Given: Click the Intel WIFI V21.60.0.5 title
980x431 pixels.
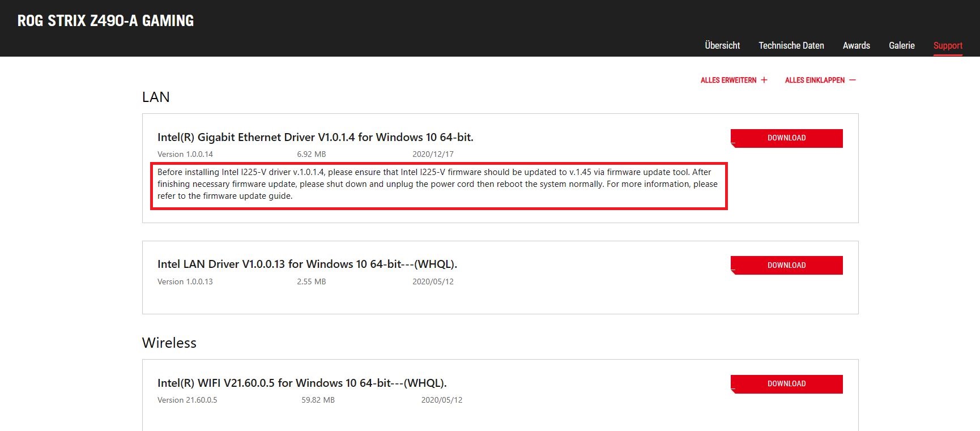Looking at the screenshot, I should (x=302, y=383).
